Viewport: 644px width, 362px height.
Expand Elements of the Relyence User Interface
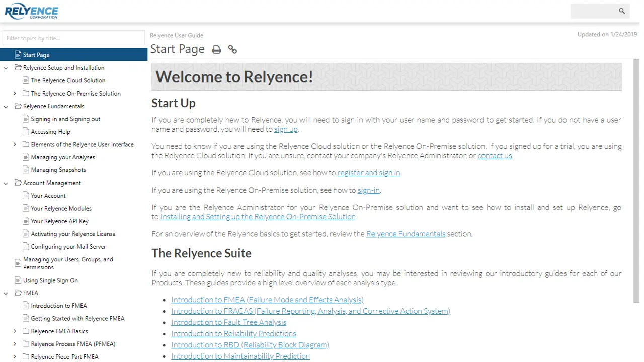(x=15, y=144)
